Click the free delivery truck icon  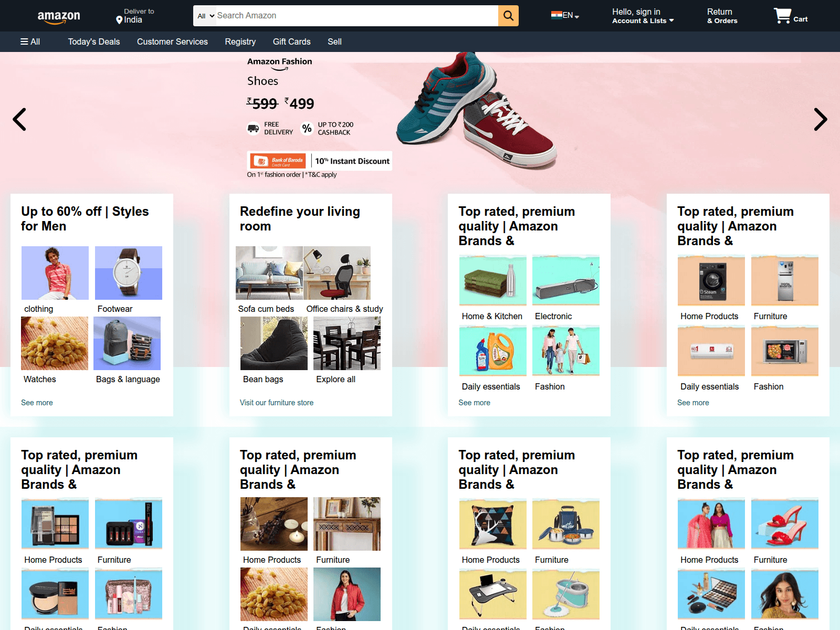[x=254, y=128]
